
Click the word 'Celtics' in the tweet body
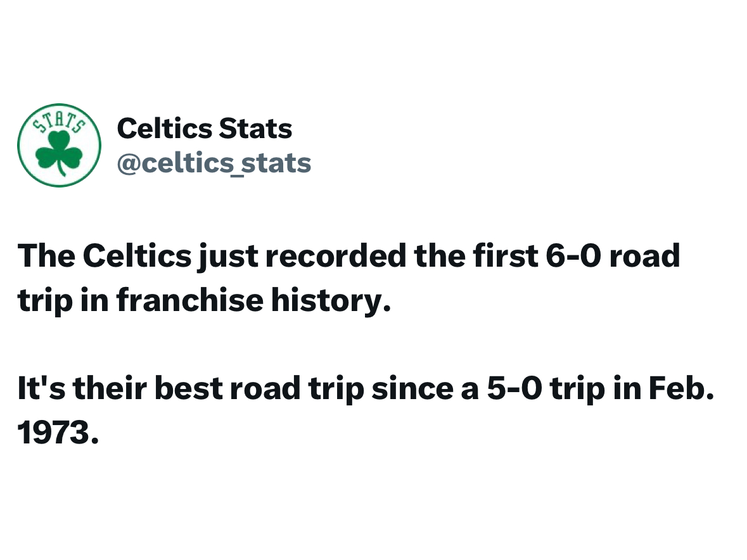click(x=137, y=256)
